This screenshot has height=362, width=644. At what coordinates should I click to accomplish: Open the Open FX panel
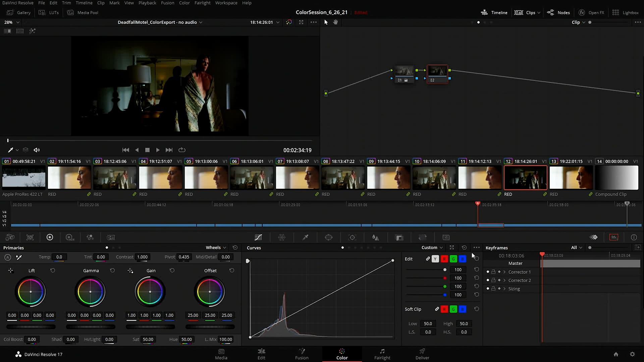point(591,12)
